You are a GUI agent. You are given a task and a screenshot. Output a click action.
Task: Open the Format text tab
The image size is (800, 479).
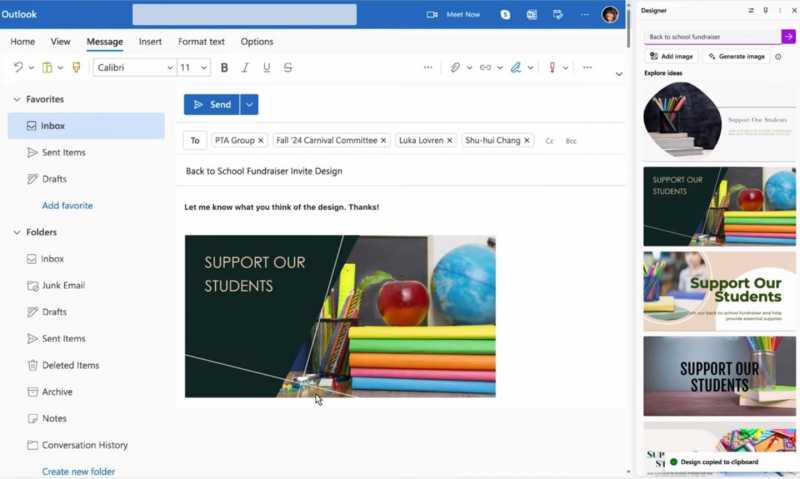[201, 42]
